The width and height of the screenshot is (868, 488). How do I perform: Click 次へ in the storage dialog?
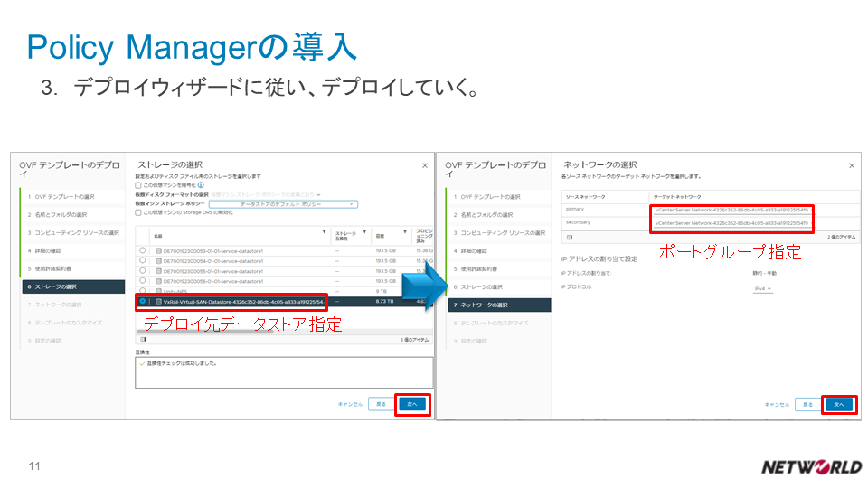(412, 404)
